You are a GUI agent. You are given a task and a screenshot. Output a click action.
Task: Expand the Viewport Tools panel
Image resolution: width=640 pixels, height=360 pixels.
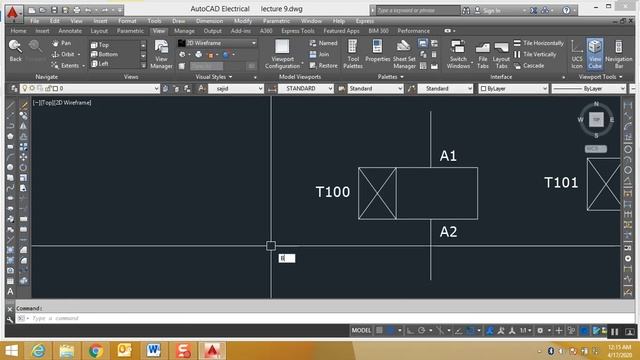point(600,77)
